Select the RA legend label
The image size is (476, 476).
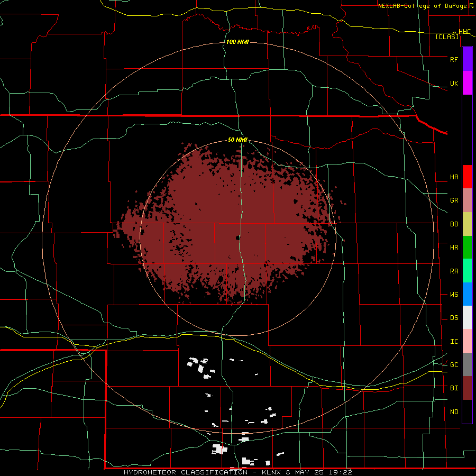pyautogui.click(x=454, y=271)
